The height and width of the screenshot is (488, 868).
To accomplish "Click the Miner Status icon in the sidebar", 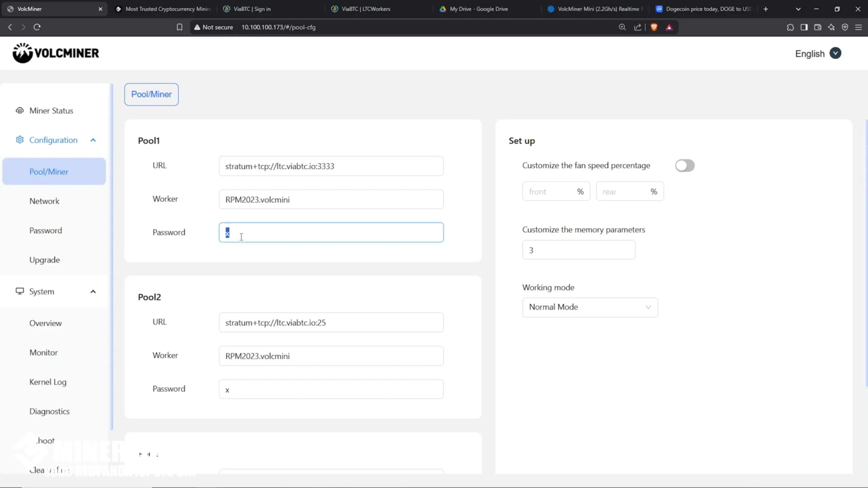I will tap(20, 110).
